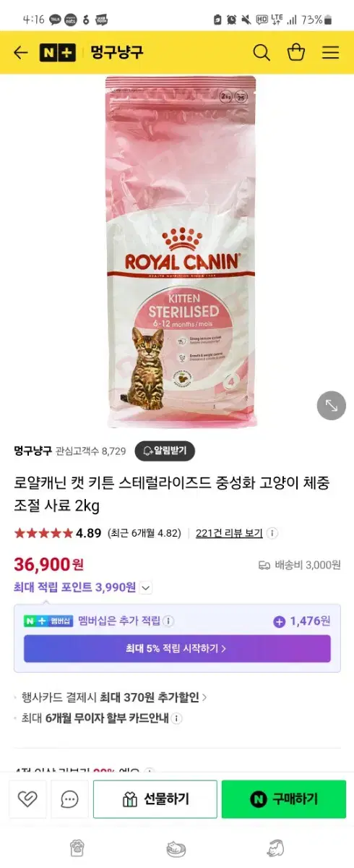Open the hamburger menu
This screenshot has width=354, height=868.
(331, 52)
